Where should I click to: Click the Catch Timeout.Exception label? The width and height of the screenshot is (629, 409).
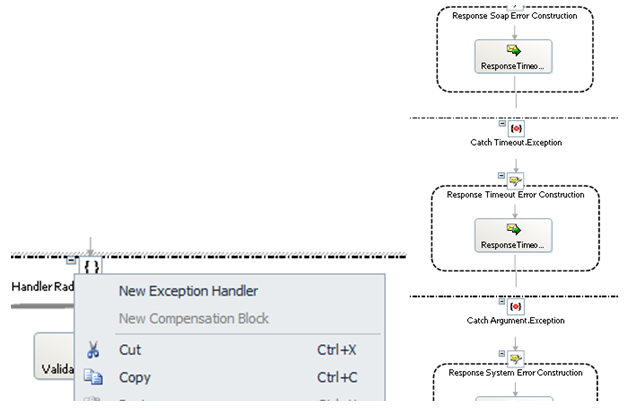(516, 143)
